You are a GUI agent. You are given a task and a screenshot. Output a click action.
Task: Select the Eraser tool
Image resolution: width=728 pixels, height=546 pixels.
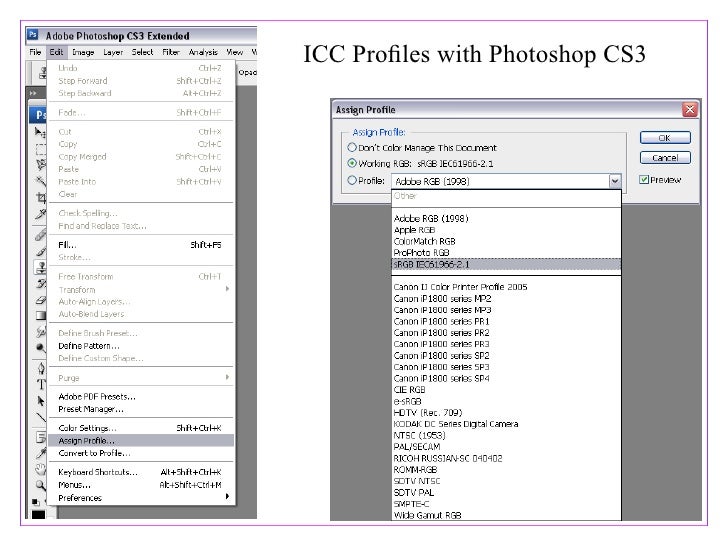(40, 300)
